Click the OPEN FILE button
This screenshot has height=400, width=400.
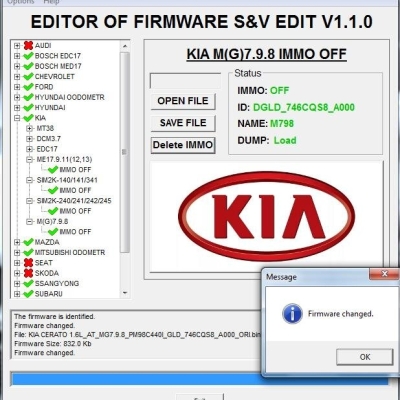(183, 101)
